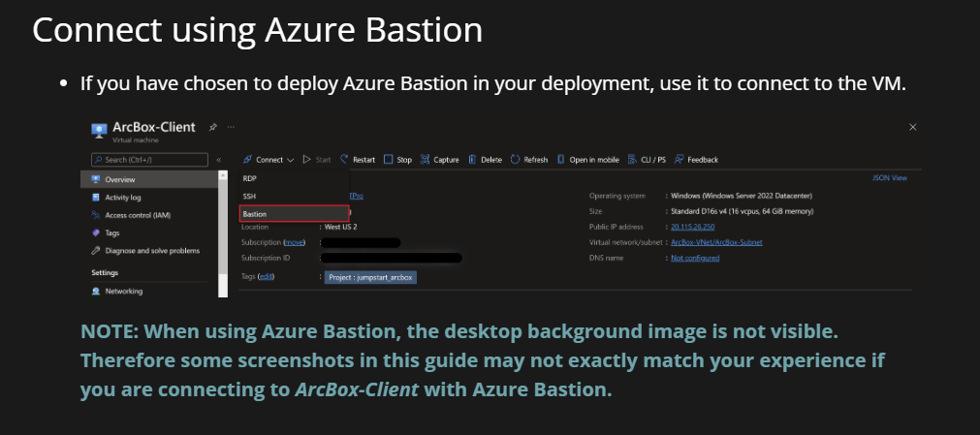The width and height of the screenshot is (980, 435).
Task: Open JSON View link
Action: 890,178
